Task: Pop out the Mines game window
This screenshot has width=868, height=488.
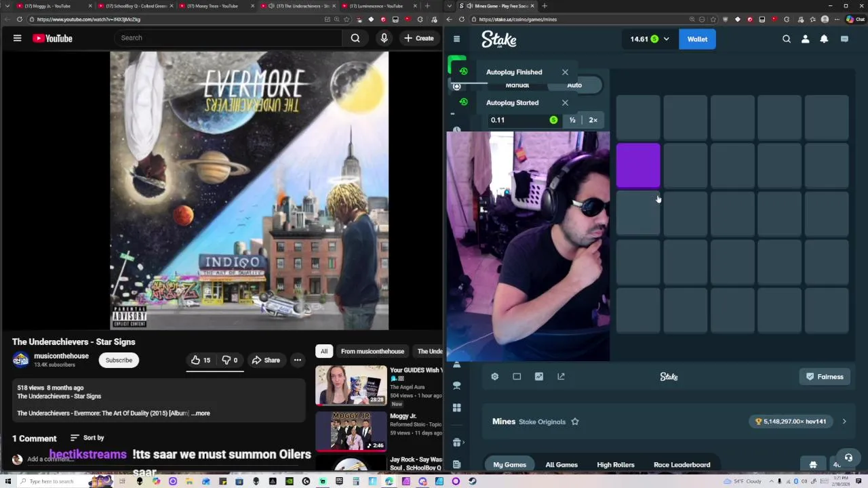Action: (x=561, y=377)
